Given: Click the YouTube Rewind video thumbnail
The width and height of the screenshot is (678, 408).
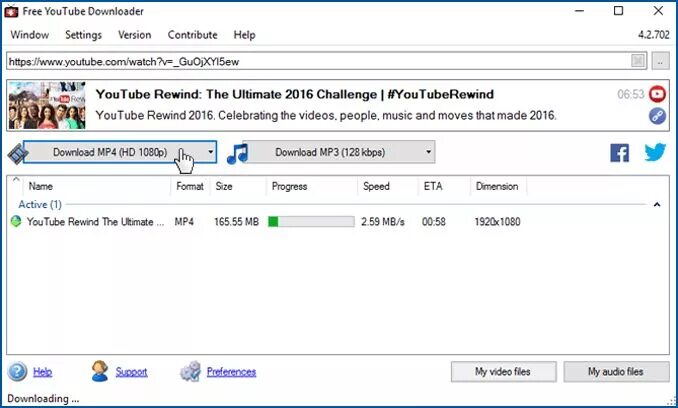Looking at the screenshot, I should click(47, 105).
